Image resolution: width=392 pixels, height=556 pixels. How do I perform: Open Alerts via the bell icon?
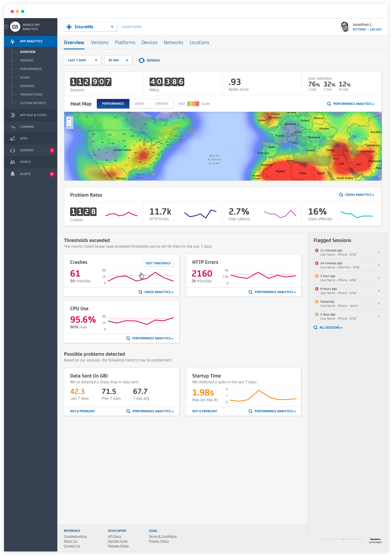point(13,174)
